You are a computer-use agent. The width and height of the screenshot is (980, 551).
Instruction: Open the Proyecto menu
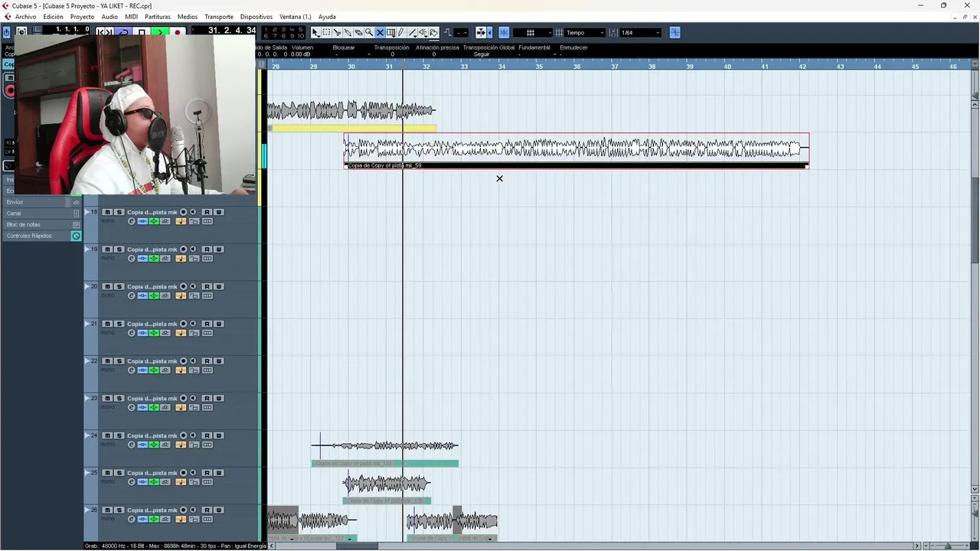tap(82, 17)
